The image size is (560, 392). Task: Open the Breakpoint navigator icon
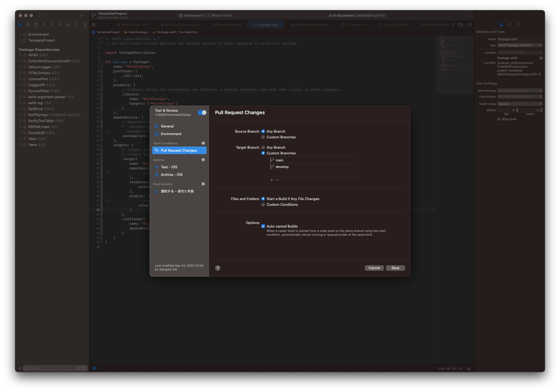point(77,24)
